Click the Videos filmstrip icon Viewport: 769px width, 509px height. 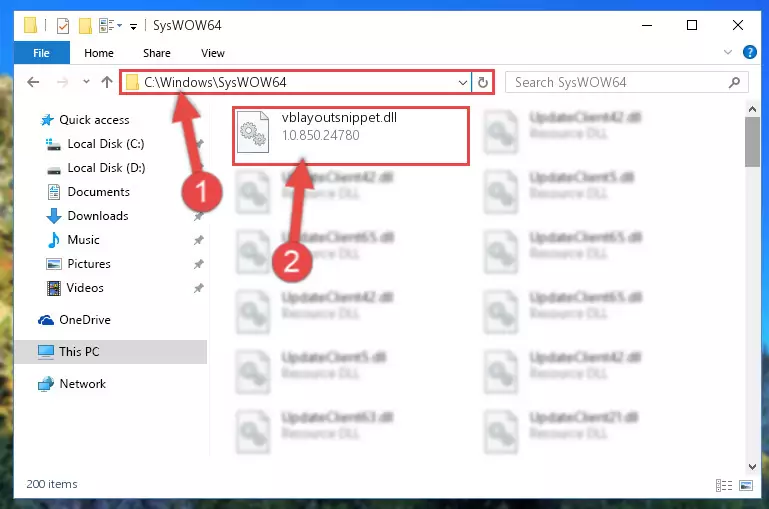[x=53, y=288]
